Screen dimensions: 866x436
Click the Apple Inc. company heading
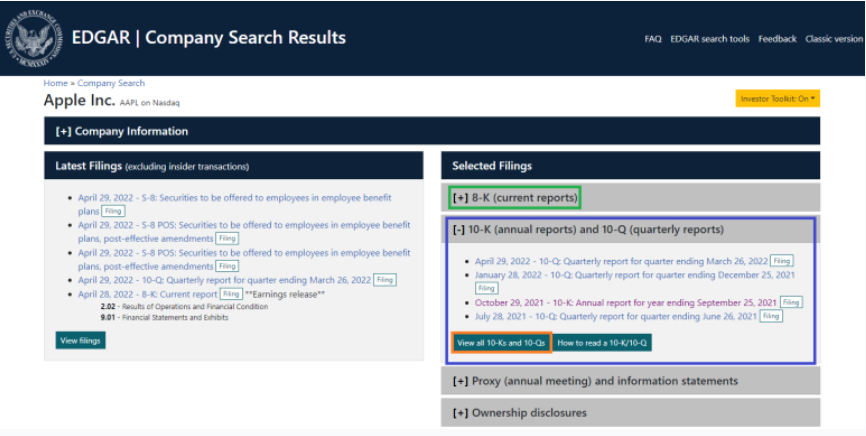[x=80, y=101]
